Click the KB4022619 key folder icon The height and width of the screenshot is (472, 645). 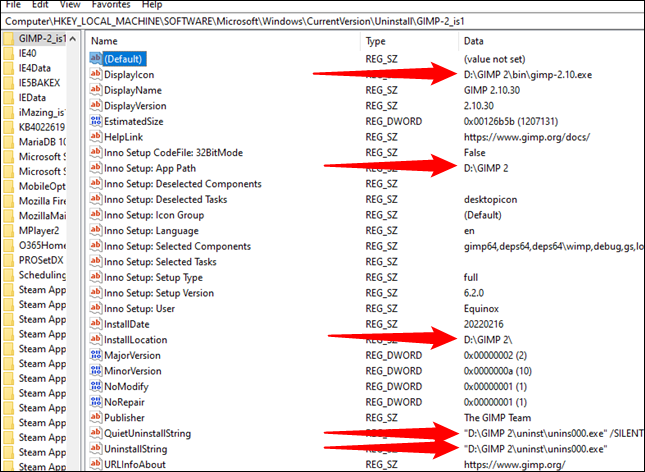point(8,127)
